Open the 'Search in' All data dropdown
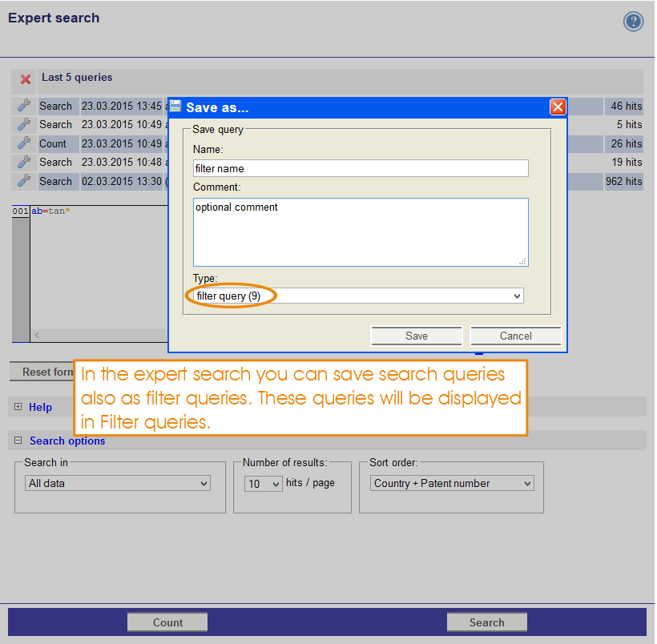Image resolution: width=657 pixels, height=644 pixels. (117, 483)
